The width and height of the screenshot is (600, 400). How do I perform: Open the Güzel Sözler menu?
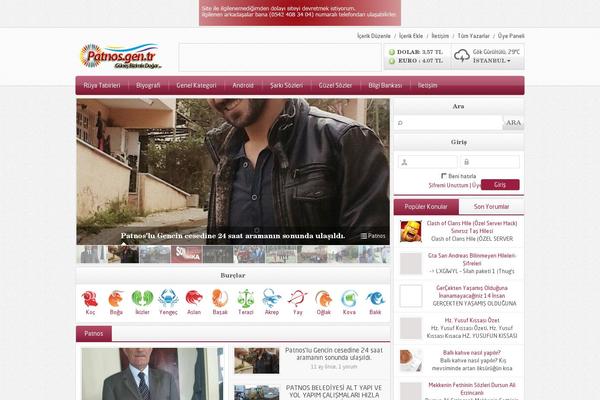[336, 85]
